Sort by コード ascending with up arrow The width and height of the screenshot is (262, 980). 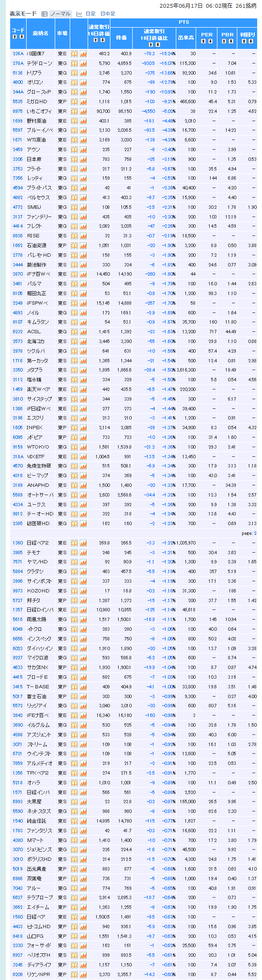pos(15,37)
